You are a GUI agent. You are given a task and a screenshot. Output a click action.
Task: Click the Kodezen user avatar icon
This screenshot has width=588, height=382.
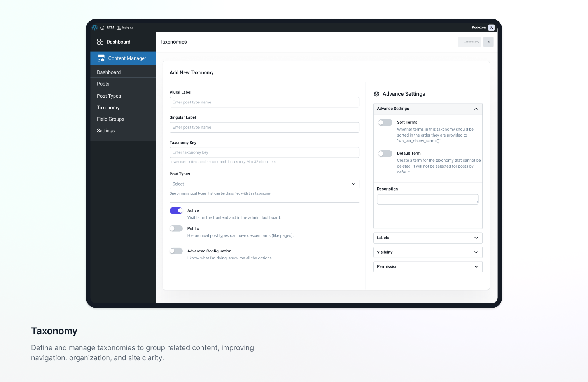tap(491, 27)
